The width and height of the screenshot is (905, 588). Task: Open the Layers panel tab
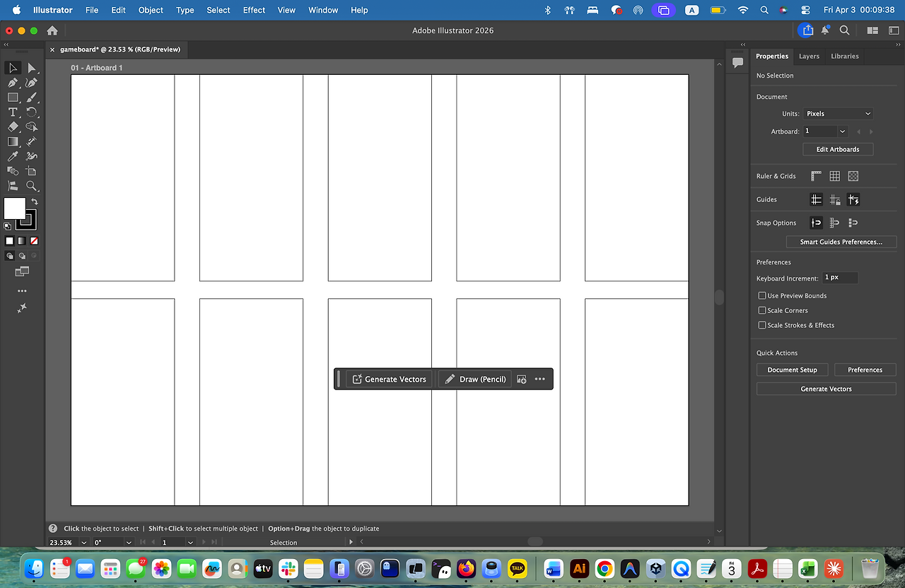point(809,56)
